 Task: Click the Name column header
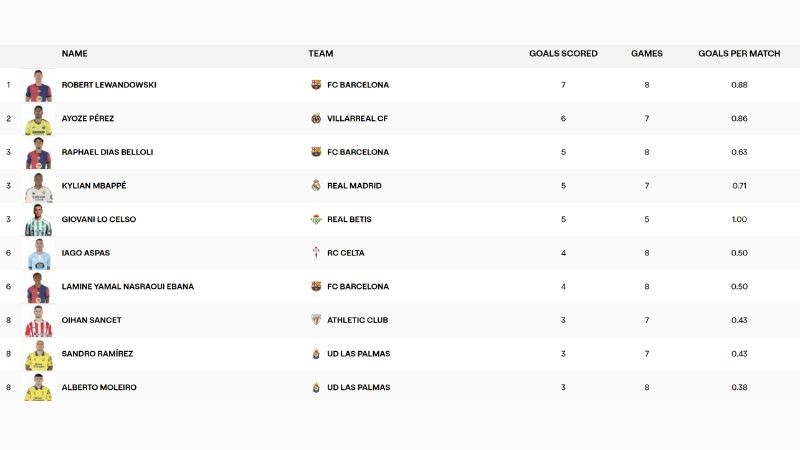click(74, 53)
